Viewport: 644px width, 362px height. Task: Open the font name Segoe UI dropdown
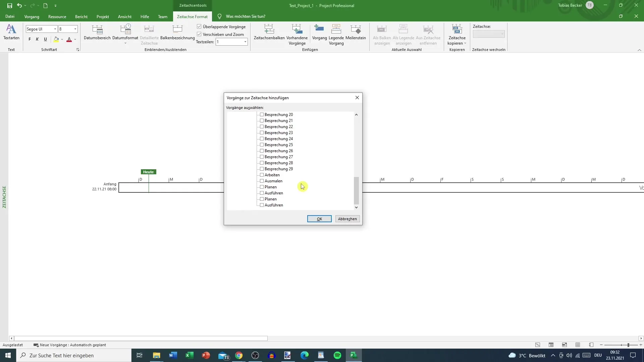(55, 29)
